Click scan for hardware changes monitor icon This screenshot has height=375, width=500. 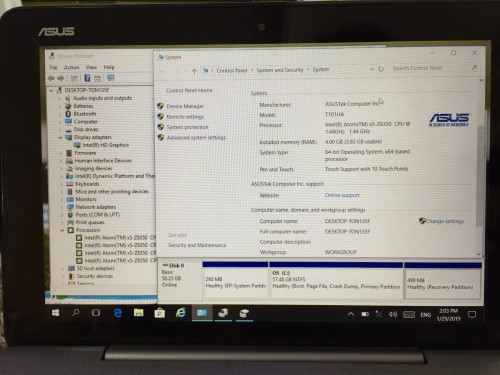click(111, 78)
